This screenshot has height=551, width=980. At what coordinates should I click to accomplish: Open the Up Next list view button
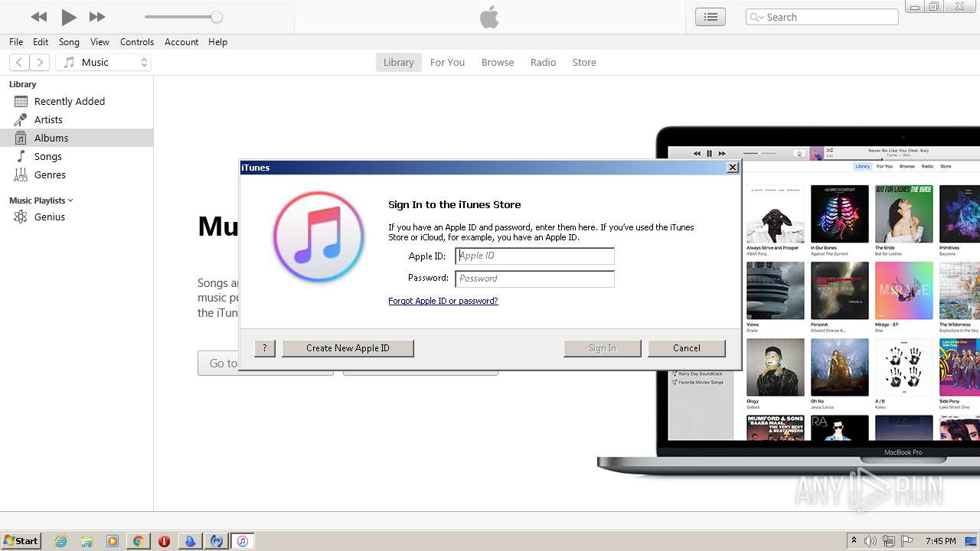pyautogui.click(x=710, y=17)
